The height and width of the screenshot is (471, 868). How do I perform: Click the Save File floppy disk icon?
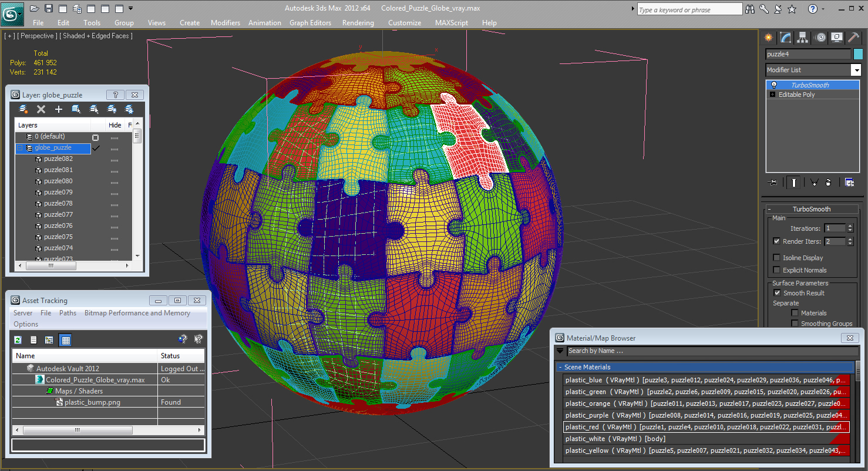[49, 9]
